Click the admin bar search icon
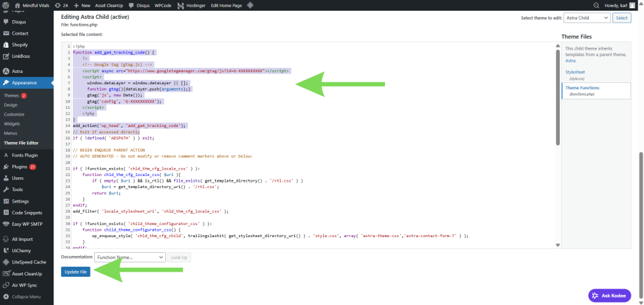This screenshot has height=305, width=644. 596,5
